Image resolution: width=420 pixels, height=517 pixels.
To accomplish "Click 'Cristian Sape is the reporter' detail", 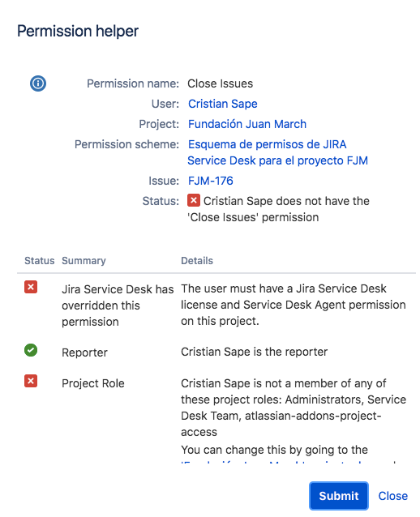I will (254, 352).
